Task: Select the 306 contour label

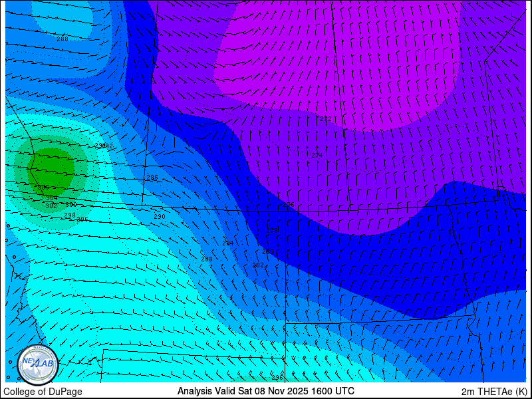Action: (43, 188)
